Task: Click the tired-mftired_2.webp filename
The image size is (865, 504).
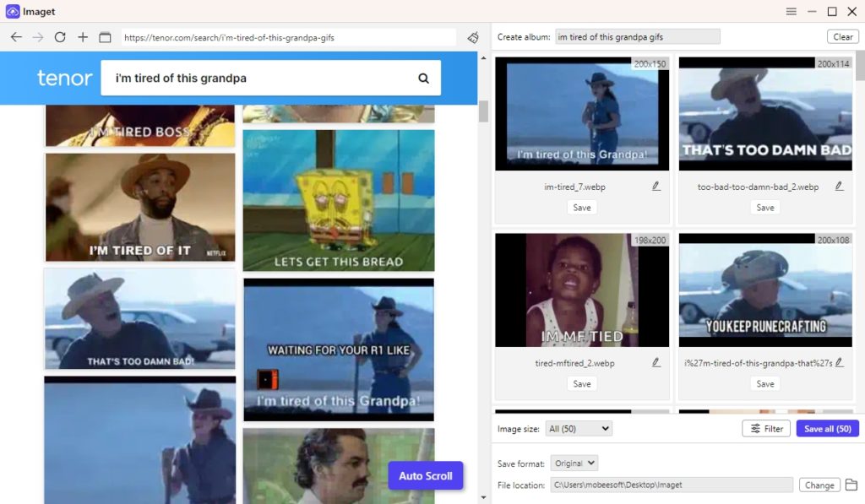Action: (x=574, y=363)
